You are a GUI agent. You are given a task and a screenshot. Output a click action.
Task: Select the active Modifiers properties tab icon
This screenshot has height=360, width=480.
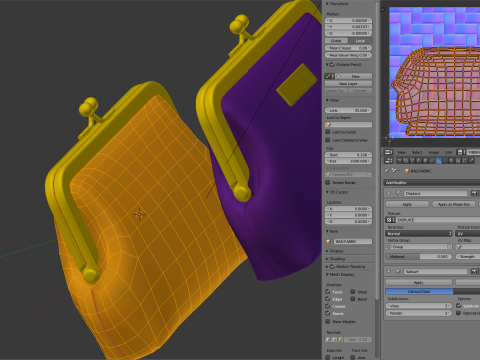(438, 160)
